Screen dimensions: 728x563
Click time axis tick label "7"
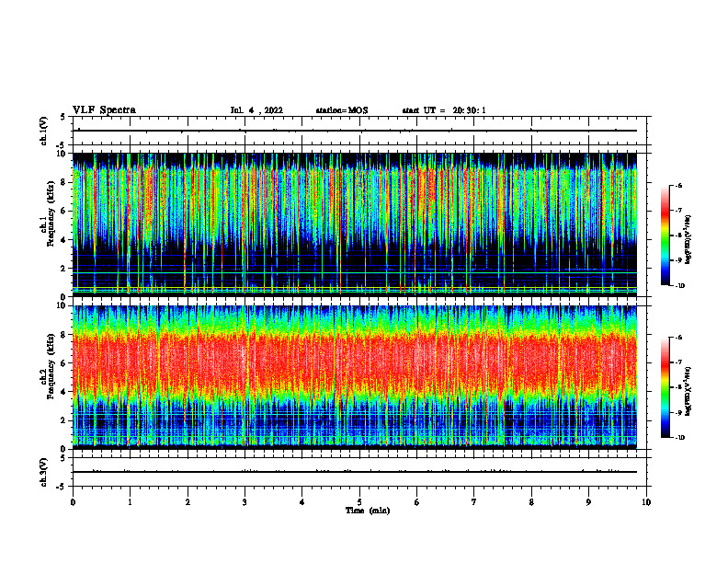[x=474, y=502]
